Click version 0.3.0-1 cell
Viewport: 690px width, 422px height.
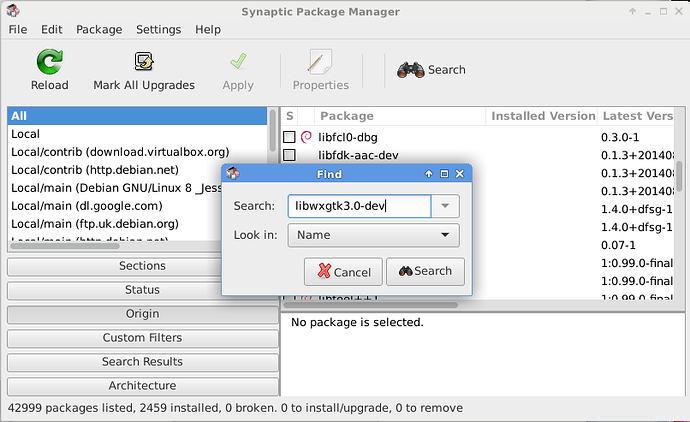click(x=620, y=137)
